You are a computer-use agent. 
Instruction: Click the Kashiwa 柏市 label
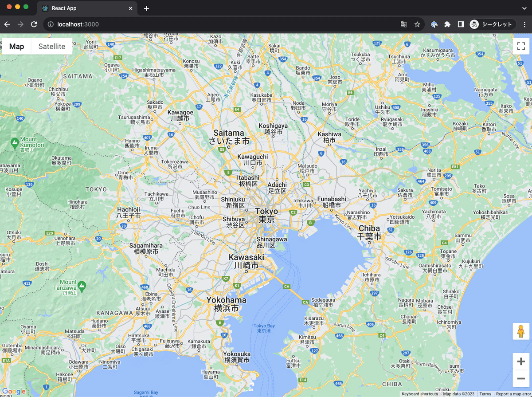(x=329, y=137)
